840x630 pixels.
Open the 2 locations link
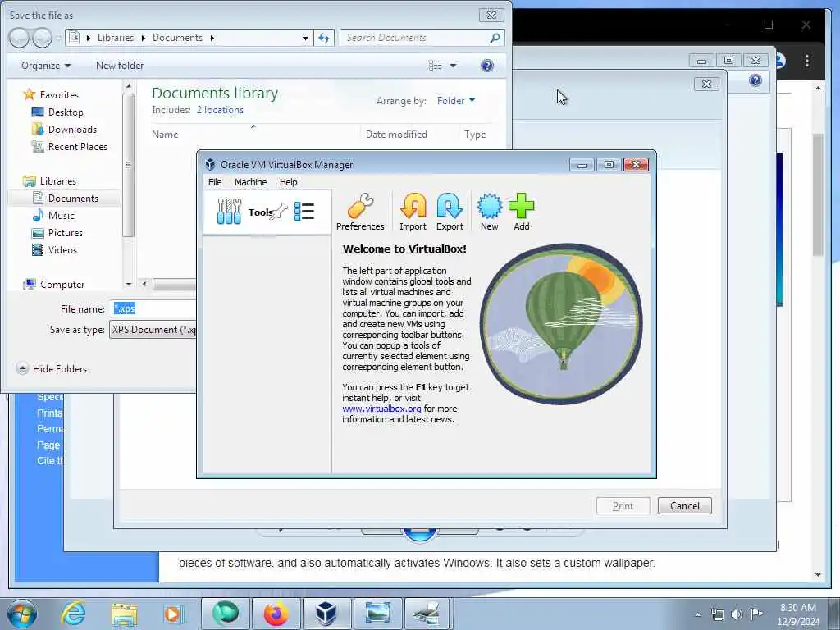point(220,110)
